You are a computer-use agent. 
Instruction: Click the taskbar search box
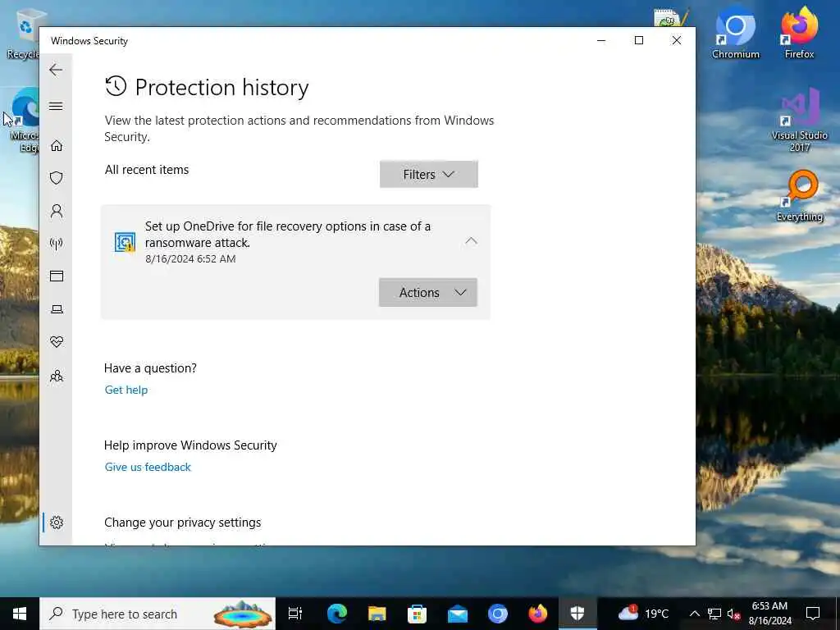[157, 614]
